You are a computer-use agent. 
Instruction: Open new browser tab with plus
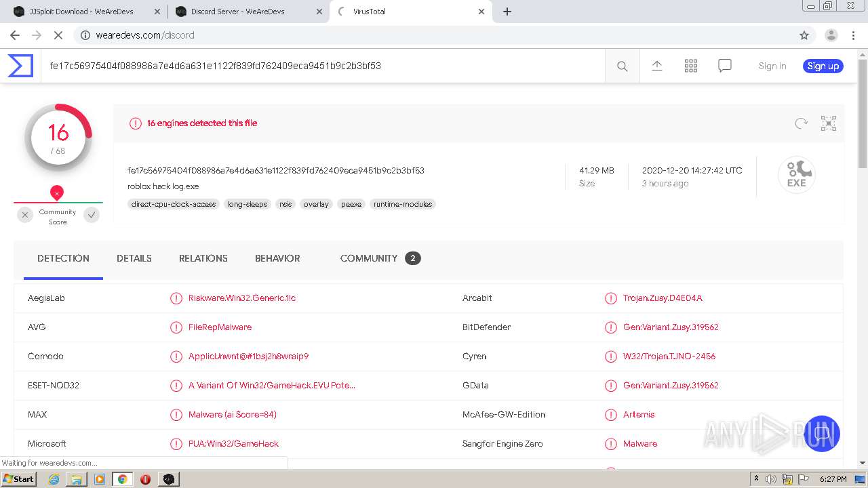pyautogui.click(x=507, y=12)
